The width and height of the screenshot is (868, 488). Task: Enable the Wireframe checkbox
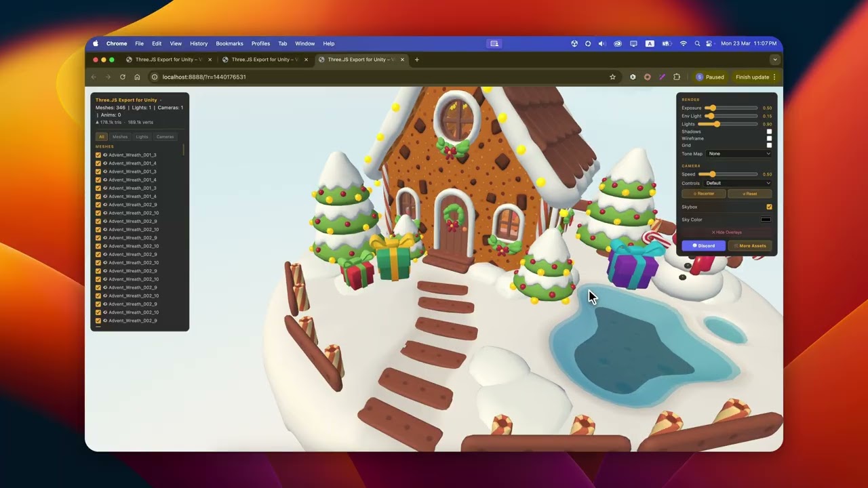(769, 138)
